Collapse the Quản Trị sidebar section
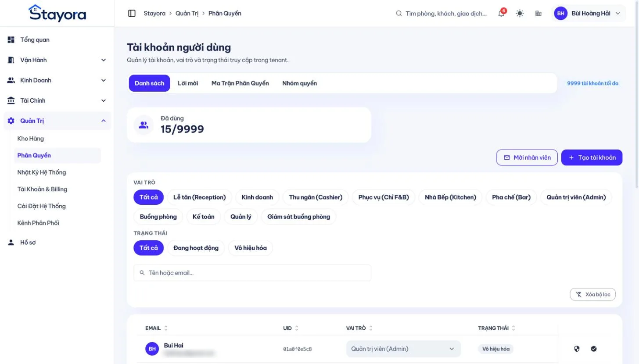The height and width of the screenshot is (364, 639). pos(57,121)
